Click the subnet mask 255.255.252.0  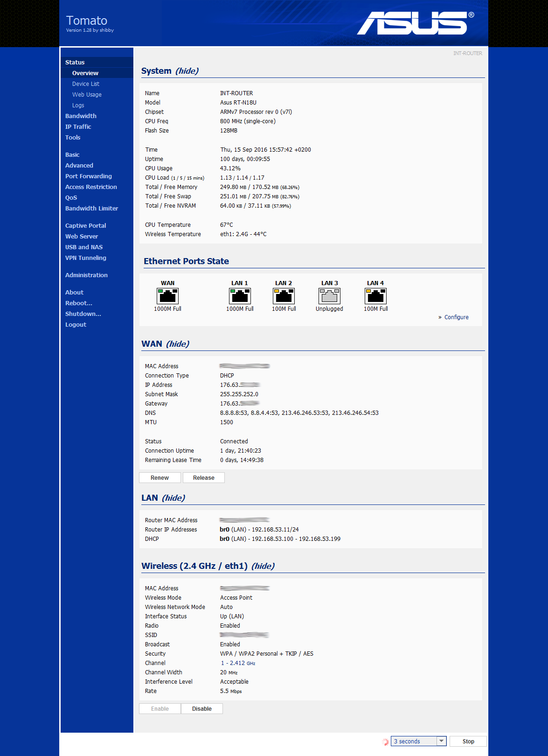pos(239,394)
